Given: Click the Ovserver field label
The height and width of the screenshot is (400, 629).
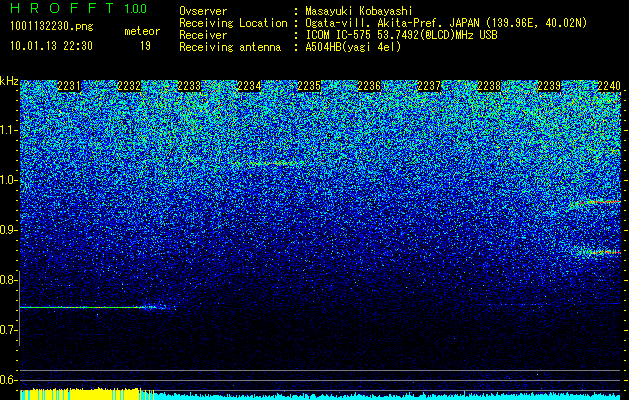Looking at the screenshot, I should (203, 11).
